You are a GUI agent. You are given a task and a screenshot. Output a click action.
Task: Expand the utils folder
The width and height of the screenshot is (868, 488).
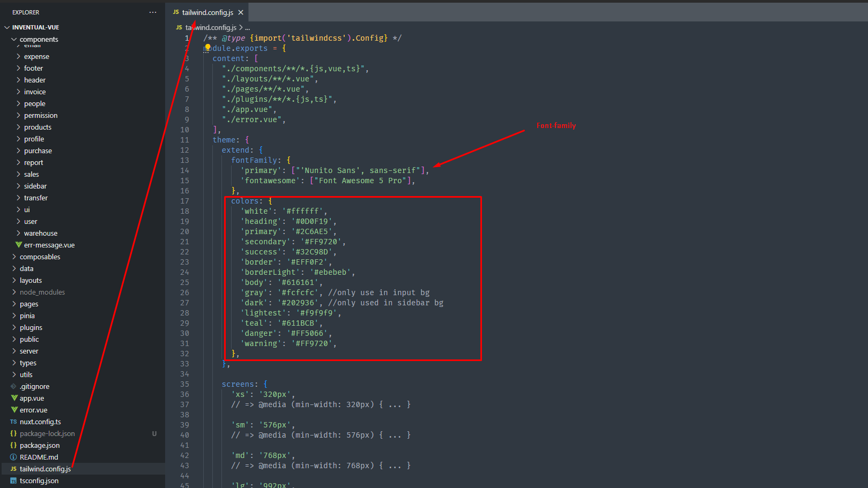point(26,374)
